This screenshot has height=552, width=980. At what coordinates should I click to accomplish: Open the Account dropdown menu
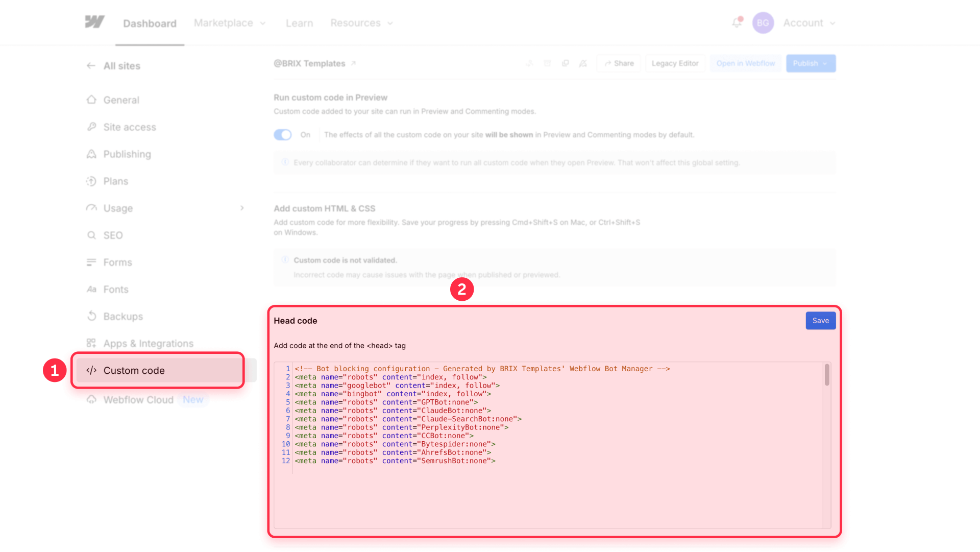pos(809,23)
